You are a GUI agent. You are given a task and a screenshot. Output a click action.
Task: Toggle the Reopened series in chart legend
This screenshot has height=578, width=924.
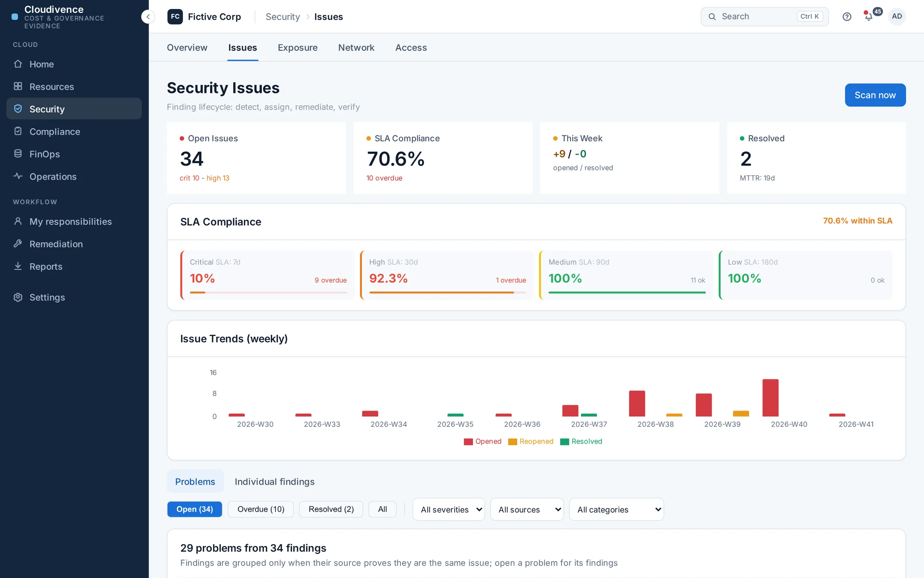click(531, 441)
